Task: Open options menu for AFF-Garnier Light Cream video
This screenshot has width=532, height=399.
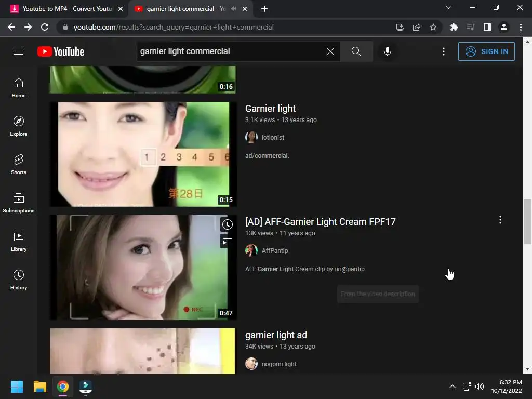Action: click(x=500, y=220)
